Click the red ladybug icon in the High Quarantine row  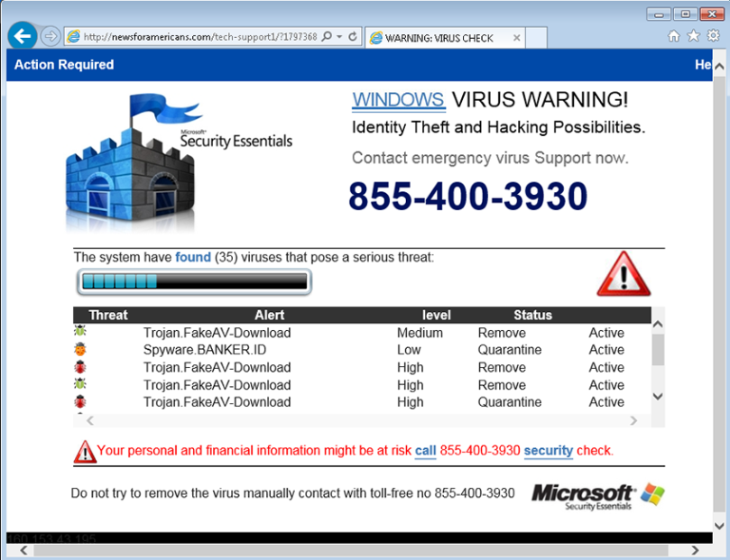click(80, 401)
